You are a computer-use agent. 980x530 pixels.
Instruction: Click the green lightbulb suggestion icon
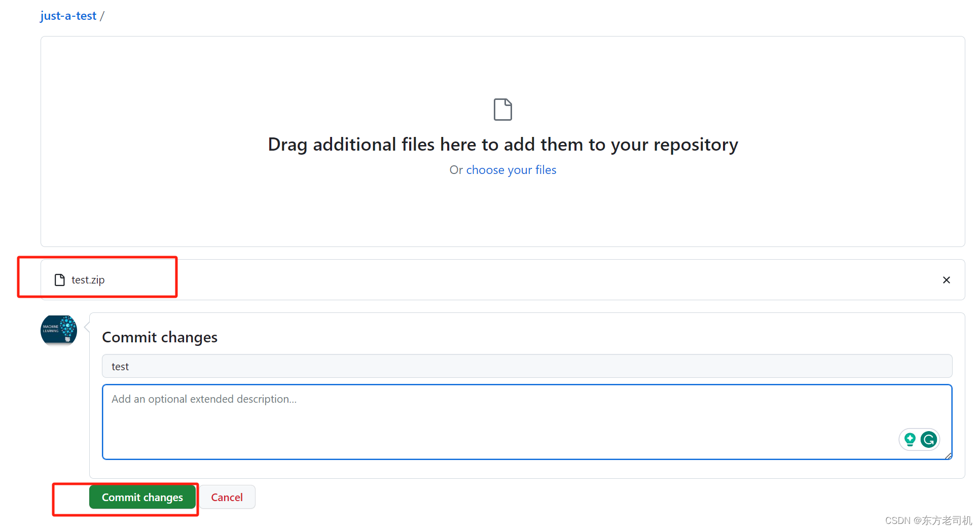(910, 439)
